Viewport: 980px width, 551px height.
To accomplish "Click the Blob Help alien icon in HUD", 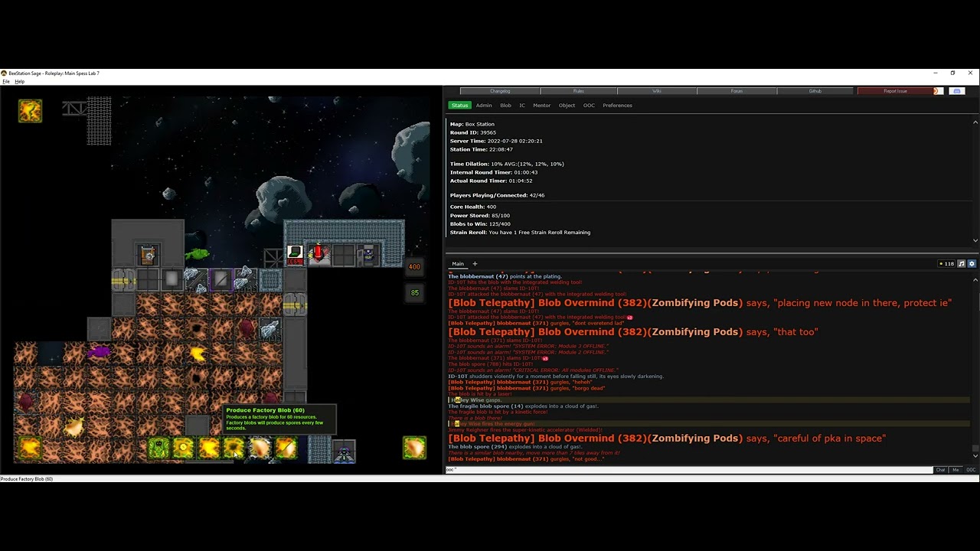I will pos(158,448).
